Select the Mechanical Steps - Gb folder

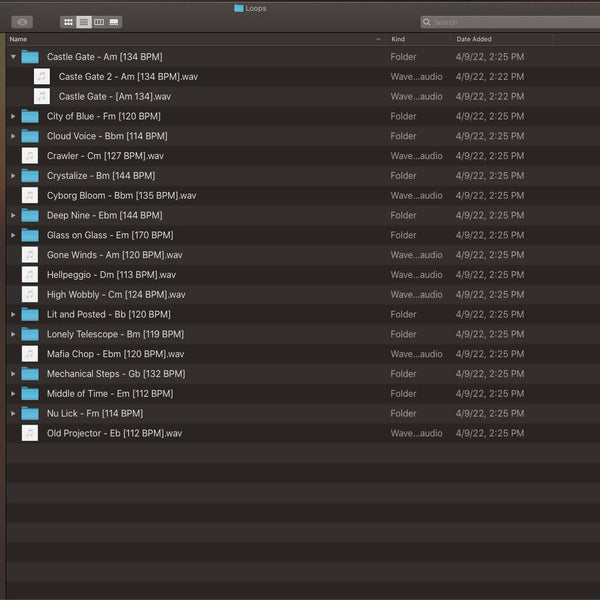click(x=115, y=374)
